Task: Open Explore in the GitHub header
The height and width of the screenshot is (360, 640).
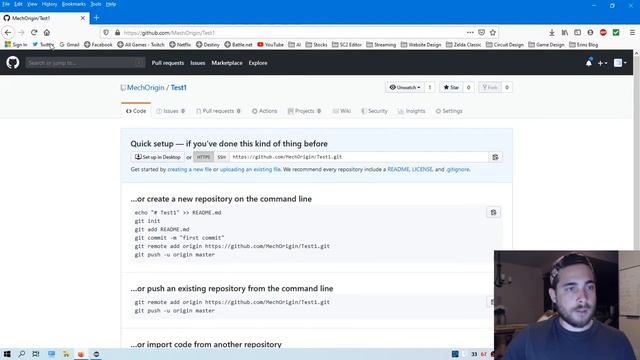Action: click(258, 63)
